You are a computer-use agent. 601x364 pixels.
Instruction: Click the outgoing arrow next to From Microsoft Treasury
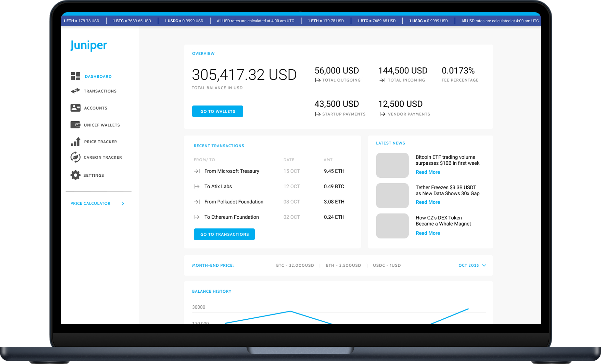(197, 171)
